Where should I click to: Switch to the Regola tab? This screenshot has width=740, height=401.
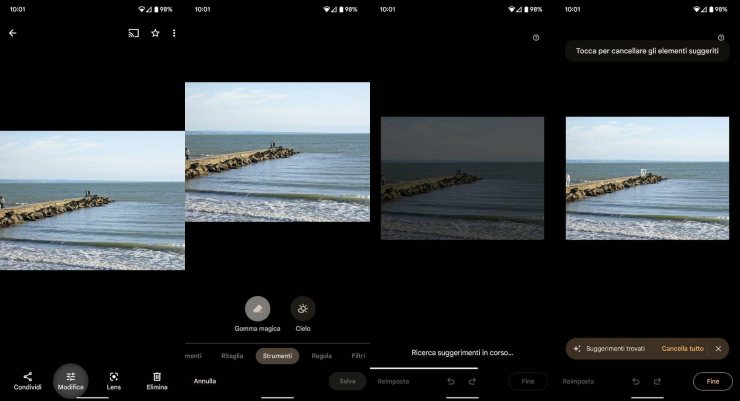[321, 356]
